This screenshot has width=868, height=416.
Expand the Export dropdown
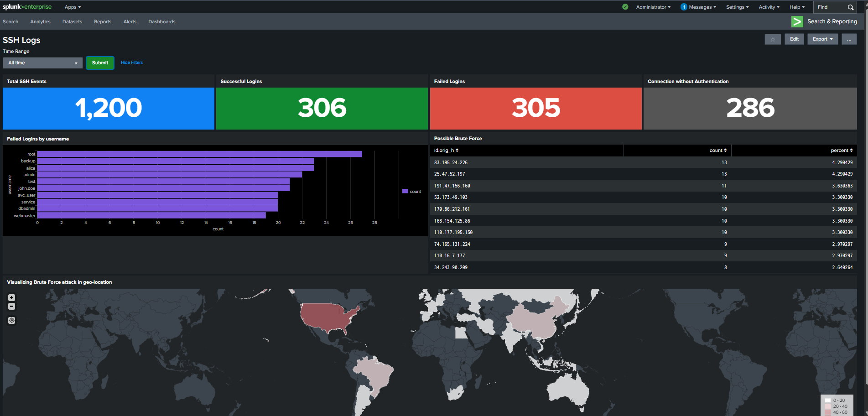(x=822, y=39)
